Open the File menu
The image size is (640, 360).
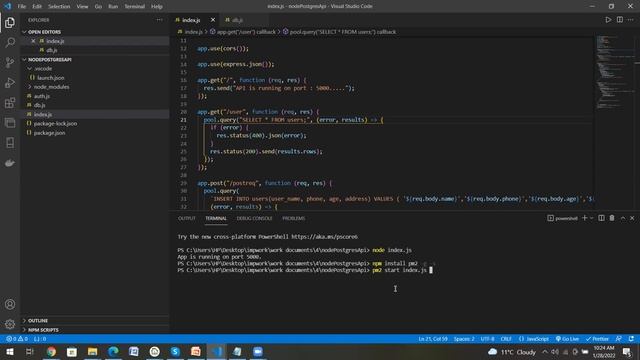pyautogui.click(x=22, y=7)
